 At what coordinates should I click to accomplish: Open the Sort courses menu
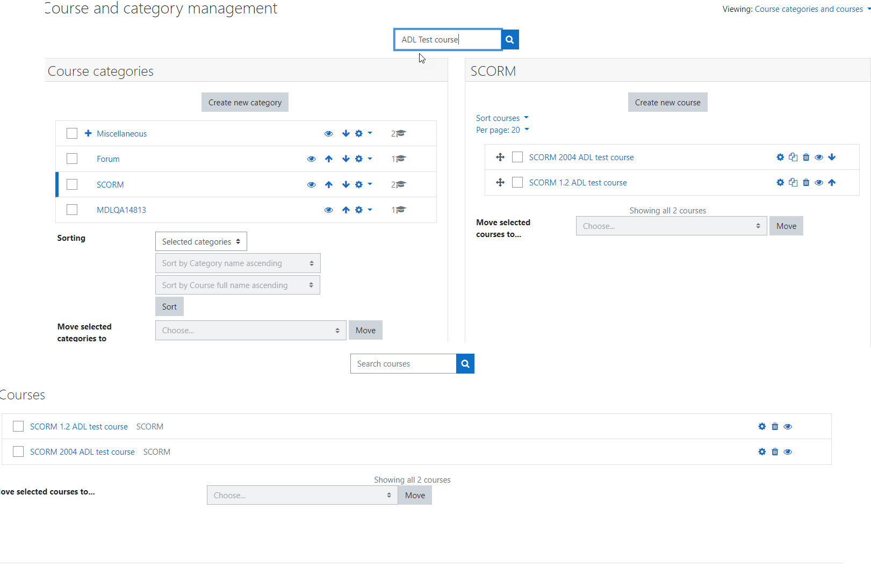[502, 118]
